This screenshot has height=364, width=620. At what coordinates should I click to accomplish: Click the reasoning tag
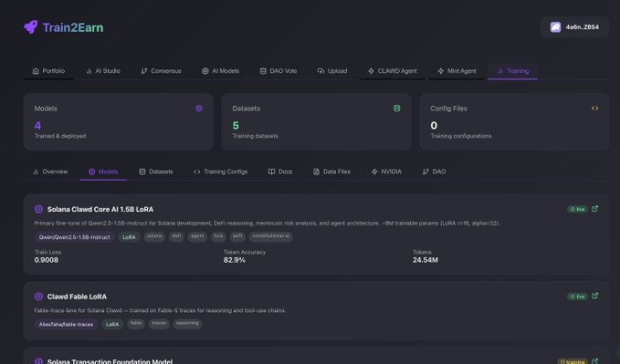[x=187, y=323]
